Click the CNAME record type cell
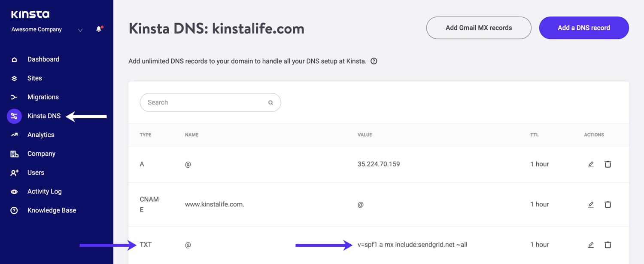The height and width of the screenshot is (264, 644). click(x=149, y=205)
